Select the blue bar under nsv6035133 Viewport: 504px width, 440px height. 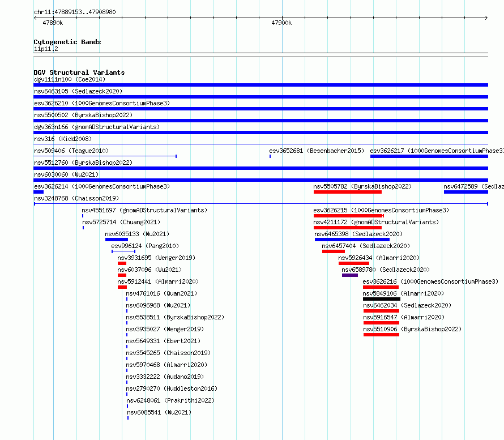[117, 240]
